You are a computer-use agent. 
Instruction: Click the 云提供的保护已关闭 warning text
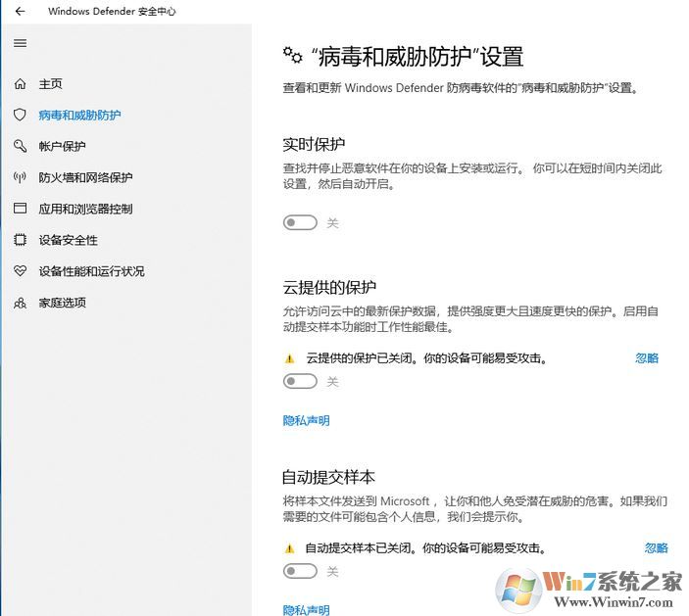point(426,358)
